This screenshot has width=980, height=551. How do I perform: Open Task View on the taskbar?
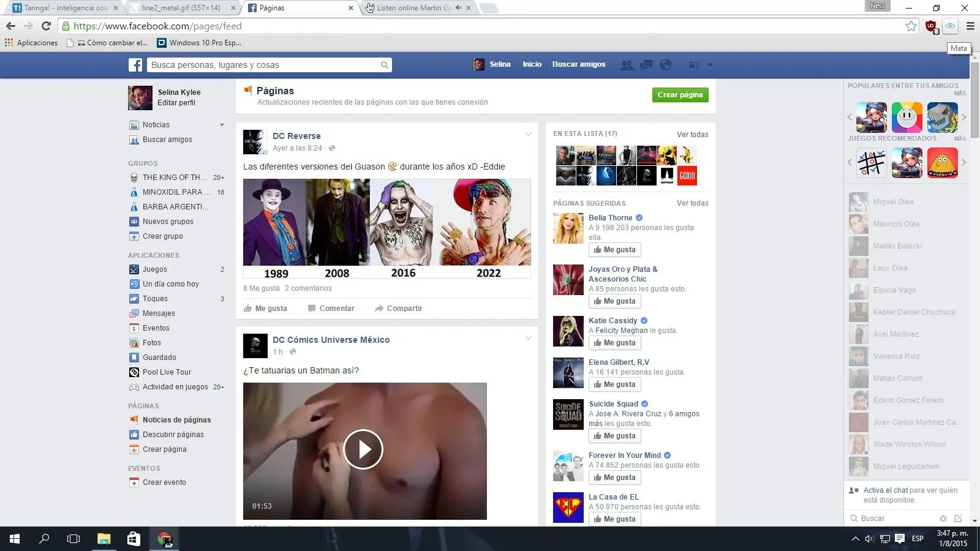[73, 539]
